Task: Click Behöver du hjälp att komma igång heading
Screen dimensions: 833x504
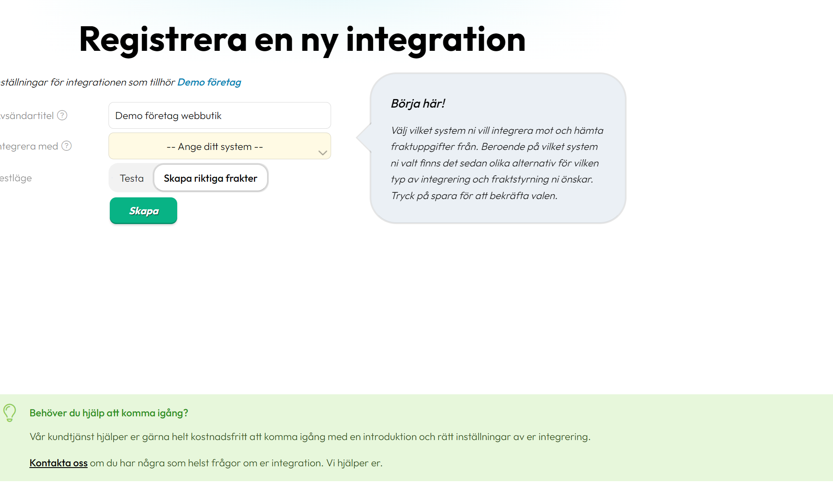Action: click(109, 413)
